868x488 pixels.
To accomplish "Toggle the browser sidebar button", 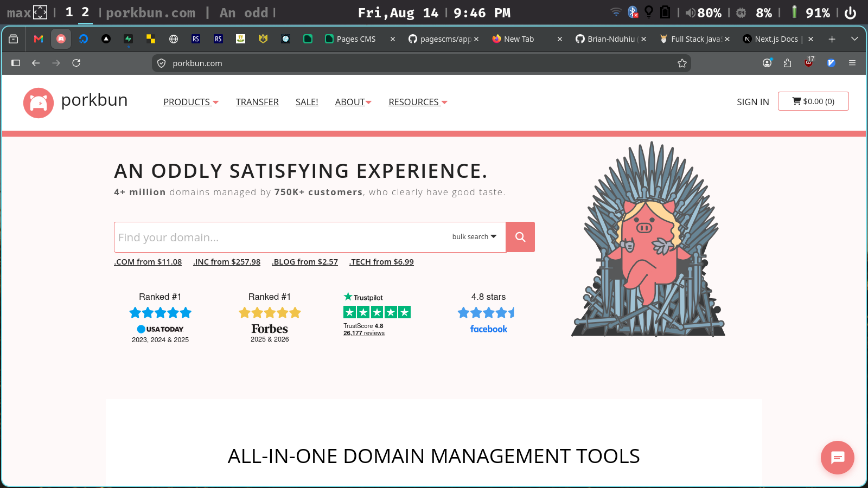I will [x=16, y=63].
